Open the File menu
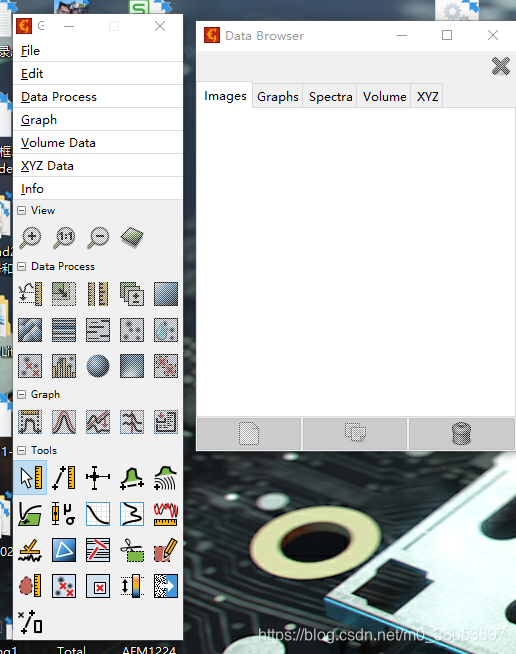The height and width of the screenshot is (654, 516). click(98, 51)
